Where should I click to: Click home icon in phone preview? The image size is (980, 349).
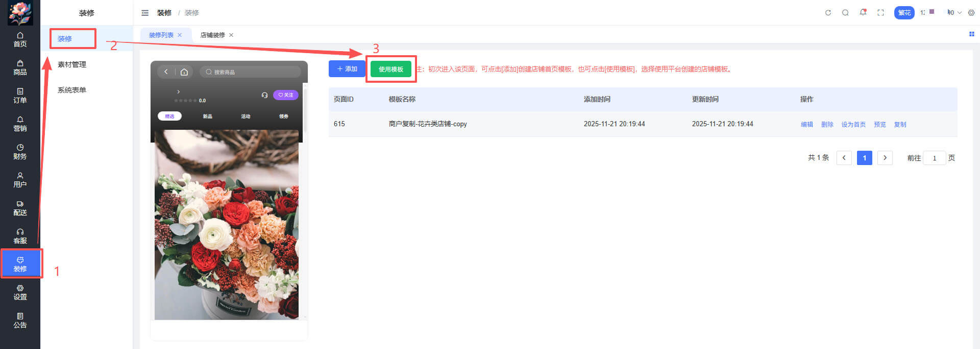tap(184, 72)
